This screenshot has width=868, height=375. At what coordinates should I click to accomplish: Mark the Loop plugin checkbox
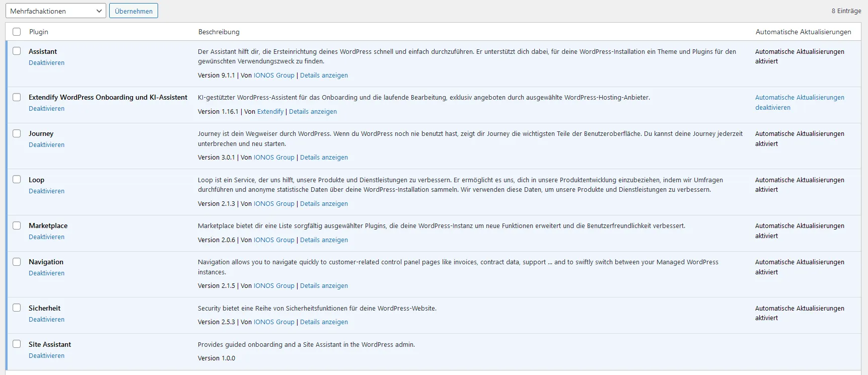tap(17, 179)
